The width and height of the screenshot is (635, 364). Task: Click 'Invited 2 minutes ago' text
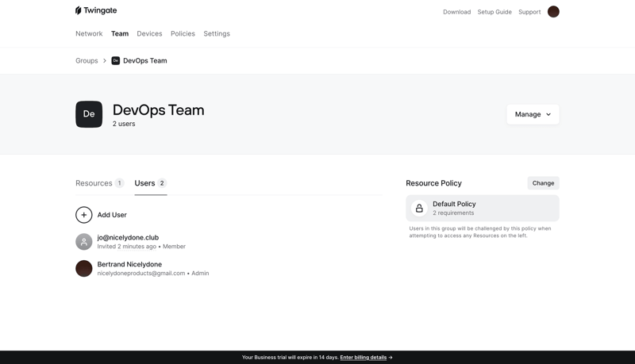coord(127,247)
